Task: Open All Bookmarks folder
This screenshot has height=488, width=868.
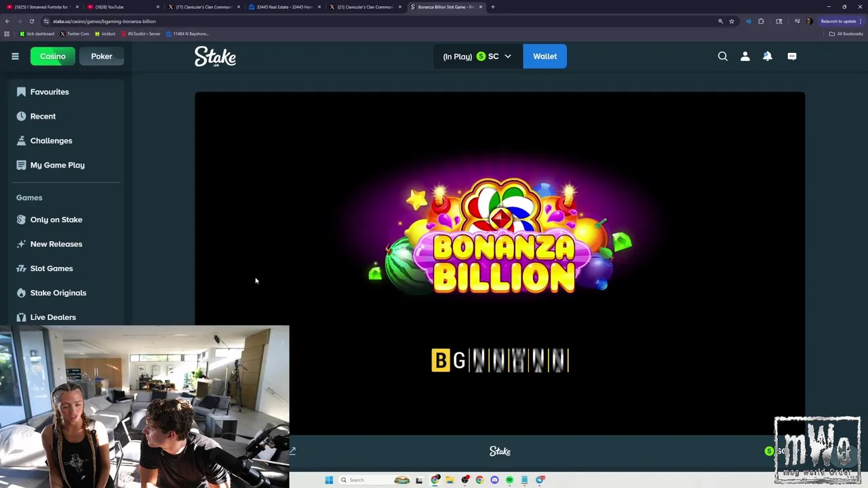Action: coord(846,34)
